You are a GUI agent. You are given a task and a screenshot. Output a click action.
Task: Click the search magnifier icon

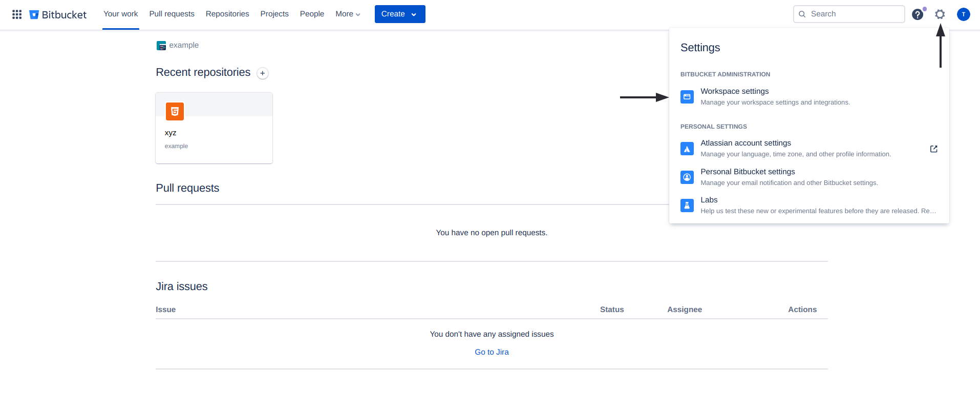(x=802, y=14)
